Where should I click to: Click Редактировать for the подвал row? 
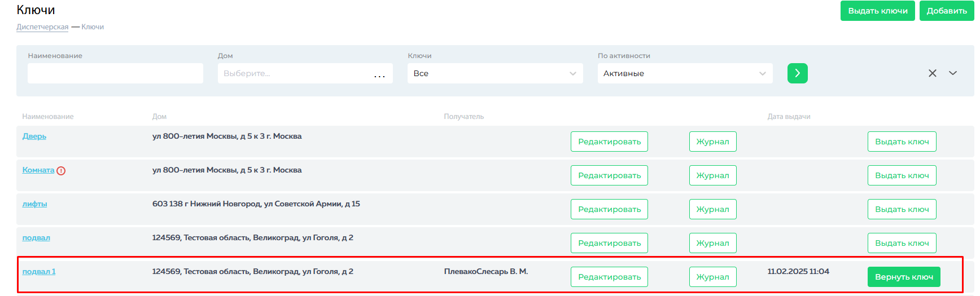(609, 243)
